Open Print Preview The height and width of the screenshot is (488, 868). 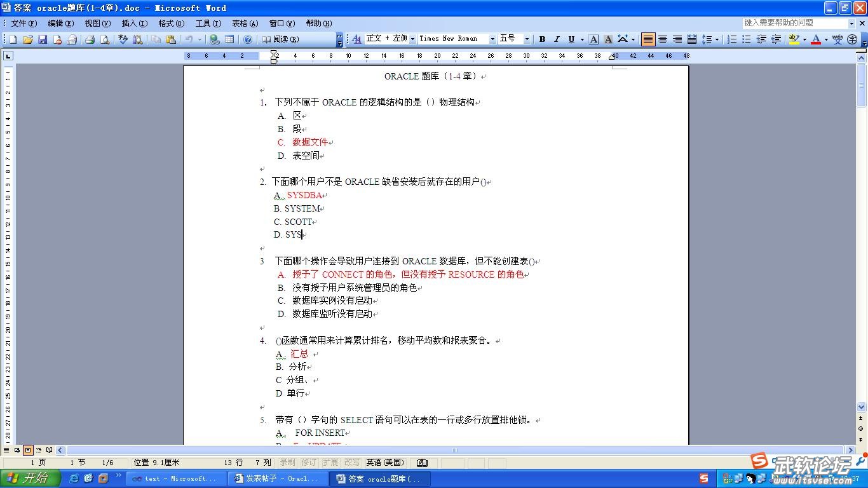(104, 39)
